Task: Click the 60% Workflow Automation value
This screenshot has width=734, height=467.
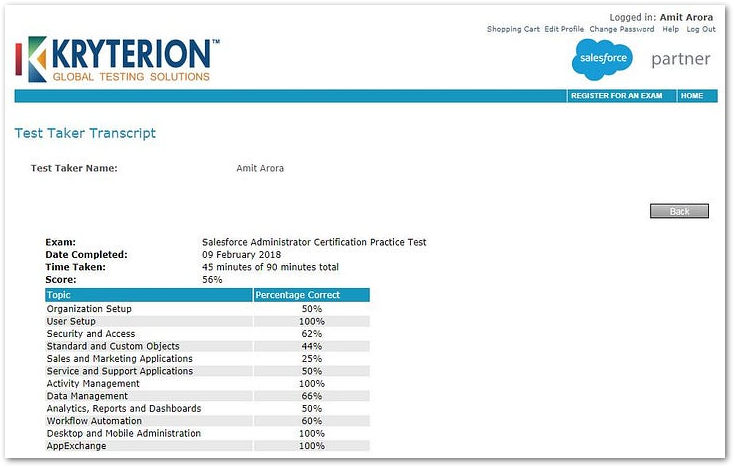Action: 312,421
